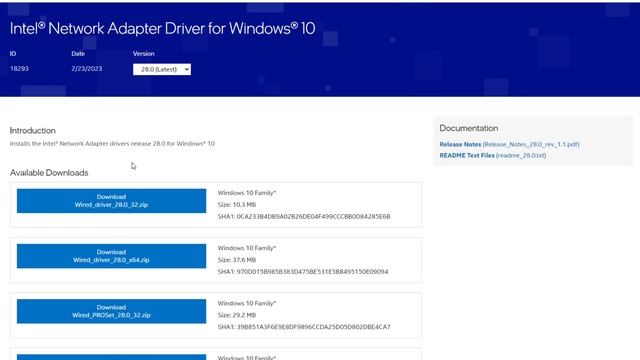The width and height of the screenshot is (640, 360).
Task: Open the Release Notes PDF link
Action: (x=509, y=144)
